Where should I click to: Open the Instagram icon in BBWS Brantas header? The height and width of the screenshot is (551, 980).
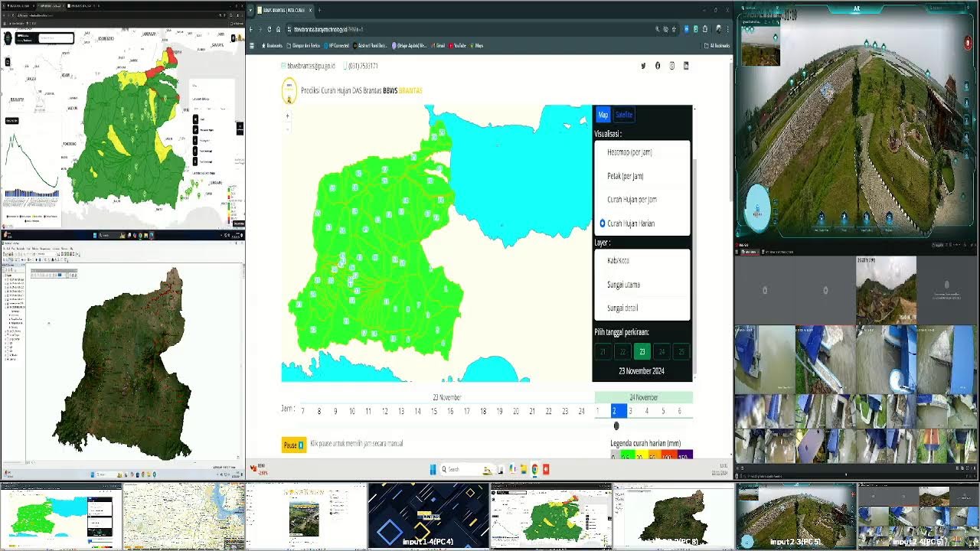click(x=672, y=66)
